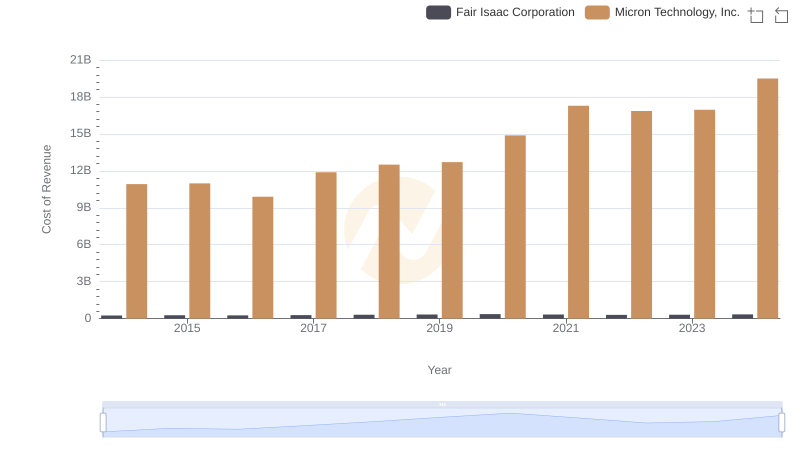Image resolution: width=800 pixels, height=461 pixels.
Task: Click the Micron bar for 2016
Action: (x=263, y=258)
